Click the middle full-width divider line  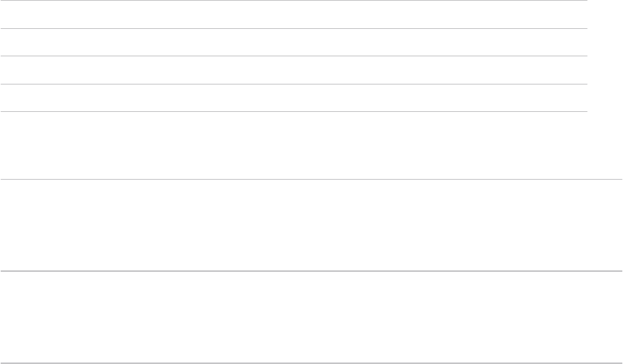pyautogui.click(x=311, y=271)
